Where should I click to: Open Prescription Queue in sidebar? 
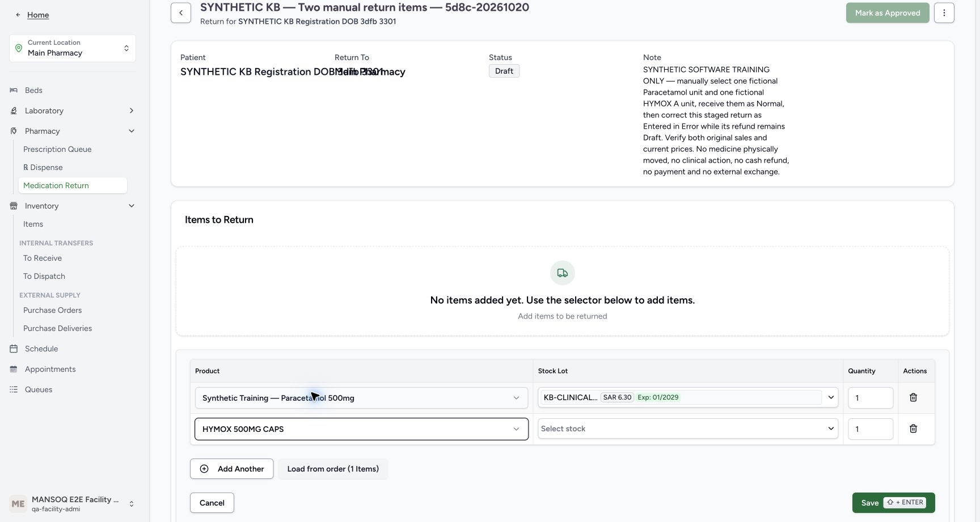tap(57, 149)
